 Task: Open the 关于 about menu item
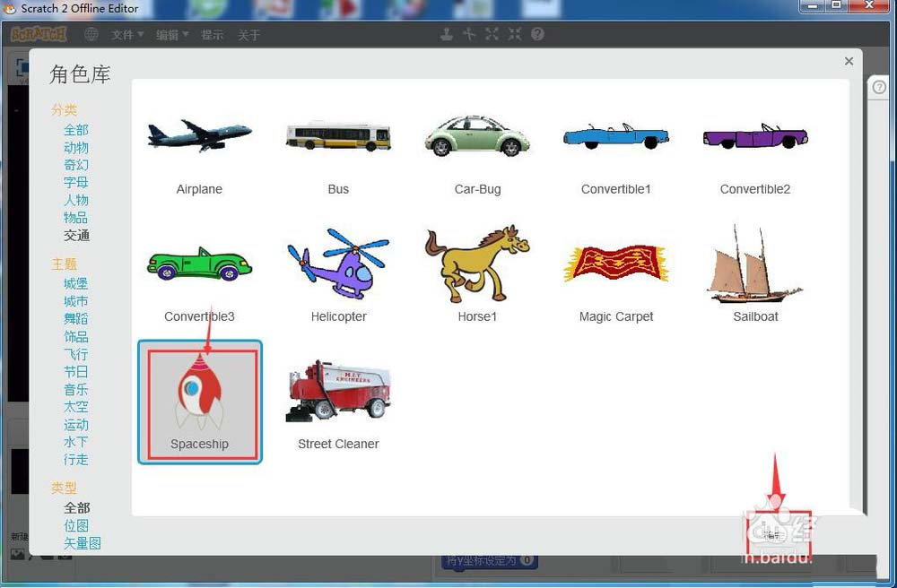pyautogui.click(x=248, y=35)
